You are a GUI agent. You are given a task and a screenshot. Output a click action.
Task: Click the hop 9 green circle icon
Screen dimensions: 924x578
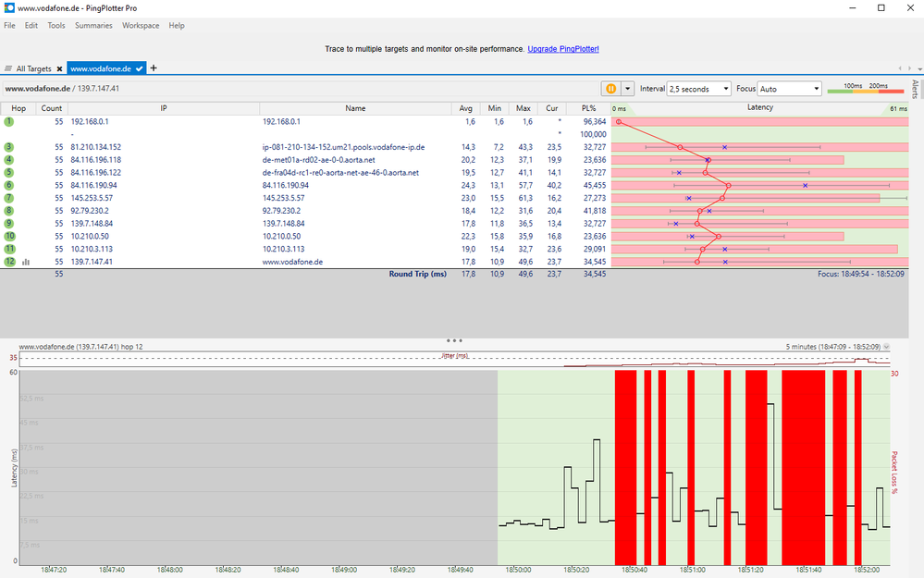[9, 223]
